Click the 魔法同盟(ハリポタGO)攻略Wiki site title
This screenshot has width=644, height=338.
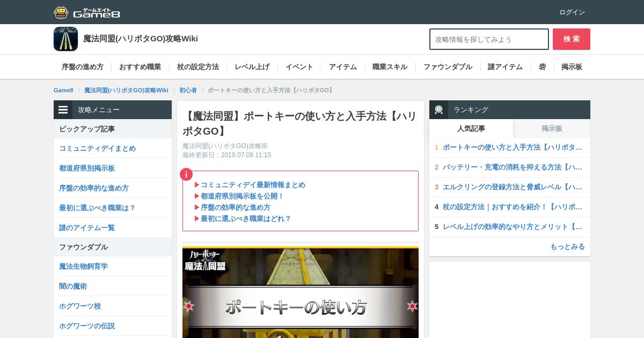click(141, 39)
